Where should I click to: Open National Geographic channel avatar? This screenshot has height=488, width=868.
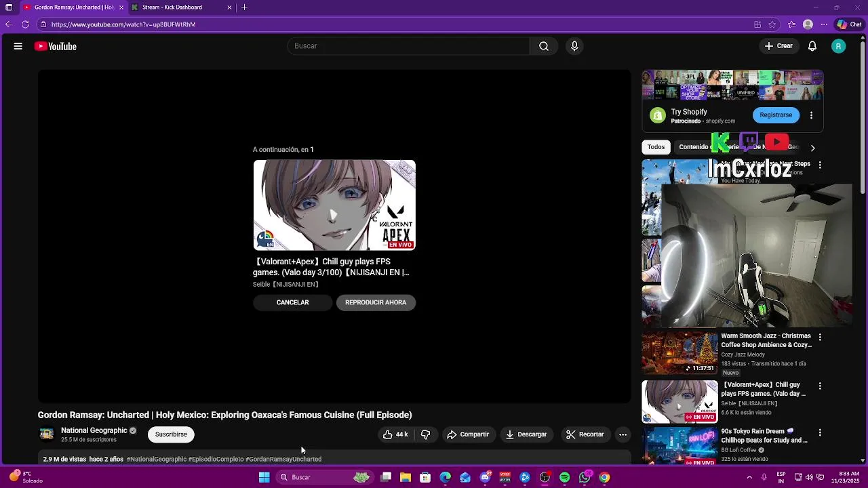pos(47,434)
